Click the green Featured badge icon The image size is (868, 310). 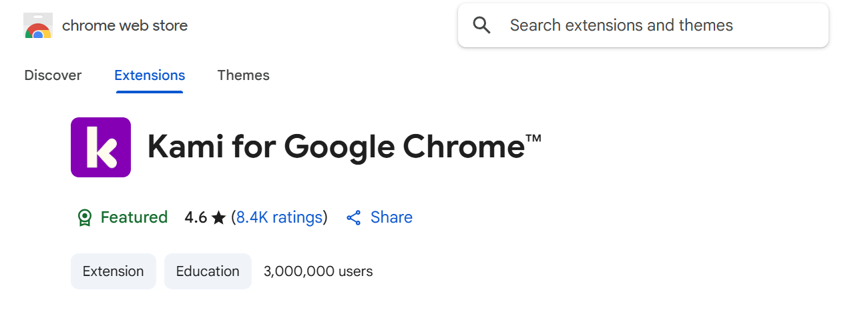pos(85,218)
